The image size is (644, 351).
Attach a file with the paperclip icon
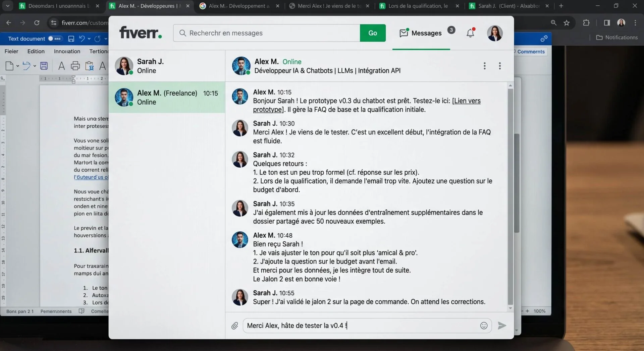234,326
